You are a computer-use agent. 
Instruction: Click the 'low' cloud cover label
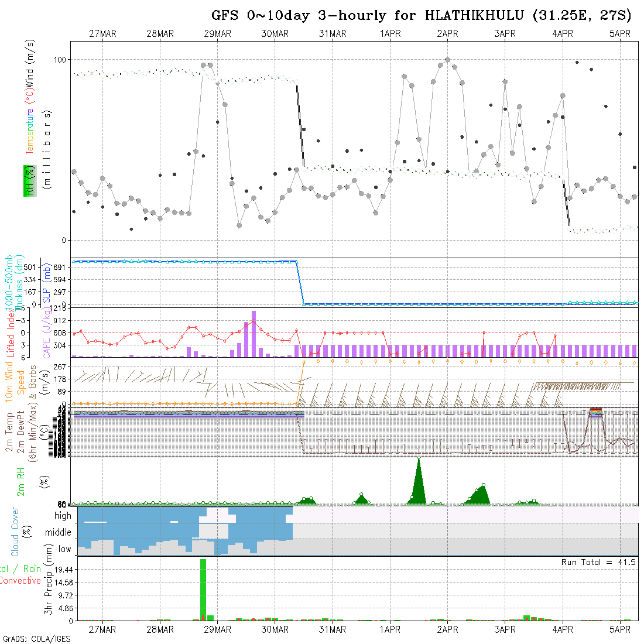pos(64,549)
